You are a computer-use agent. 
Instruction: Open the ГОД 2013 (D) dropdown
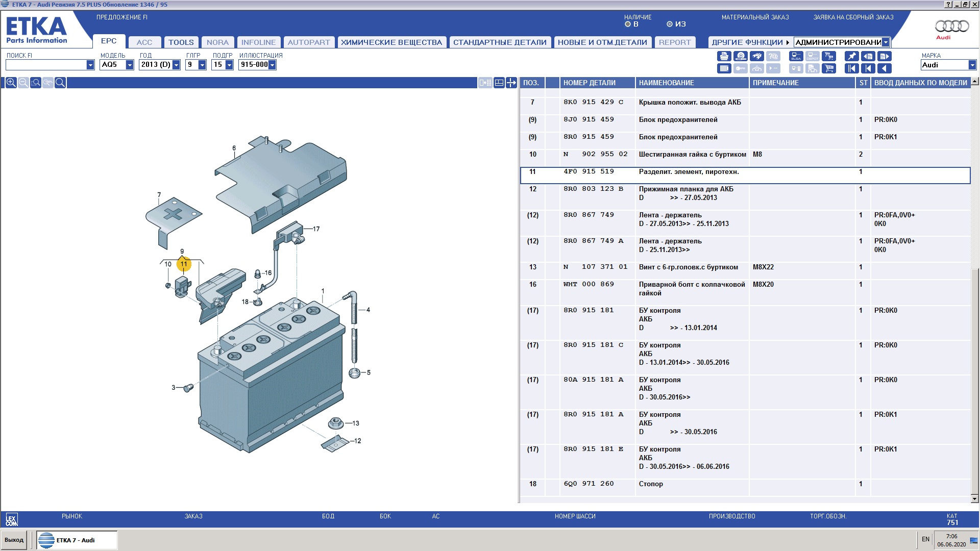click(176, 65)
